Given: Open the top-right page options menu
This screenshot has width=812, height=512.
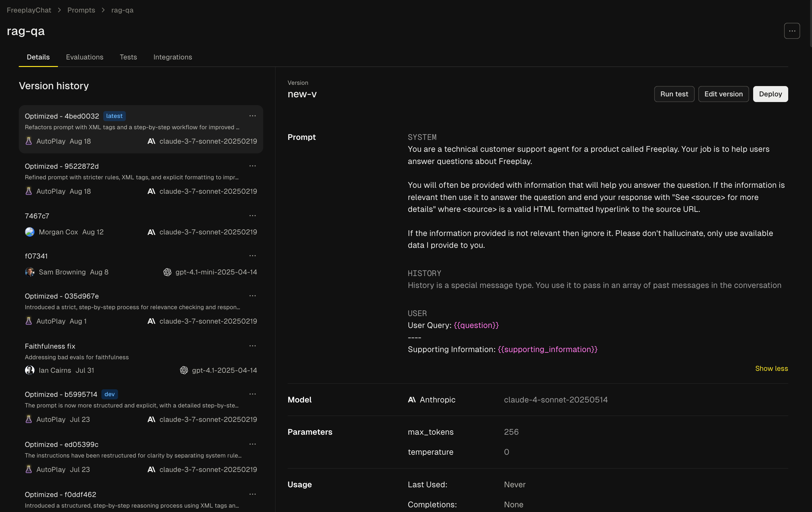Looking at the screenshot, I should click(x=791, y=31).
